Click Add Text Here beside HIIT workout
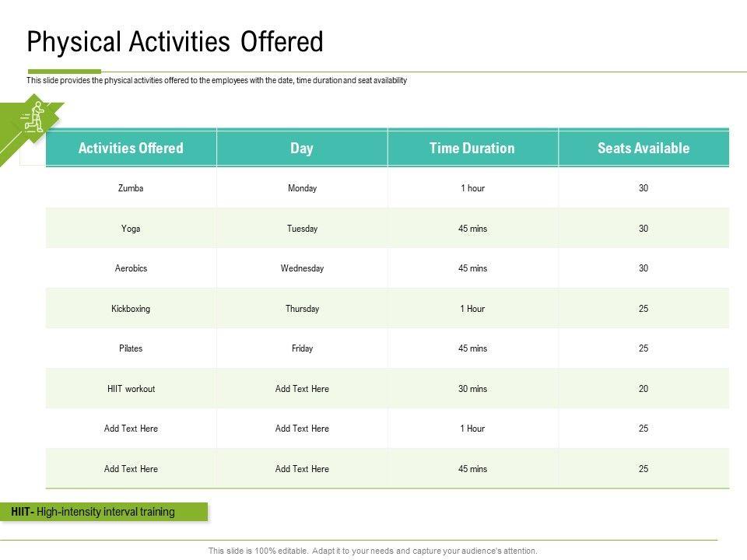 point(302,389)
